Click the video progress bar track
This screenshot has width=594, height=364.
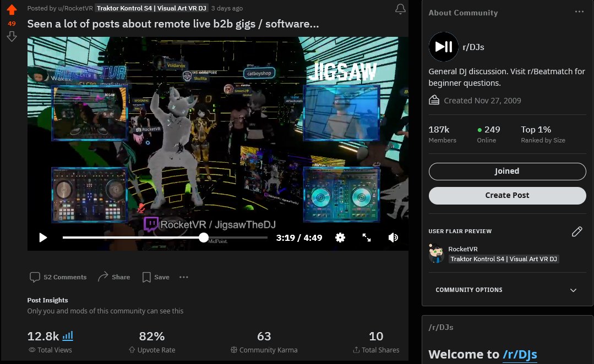coord(165,238)
